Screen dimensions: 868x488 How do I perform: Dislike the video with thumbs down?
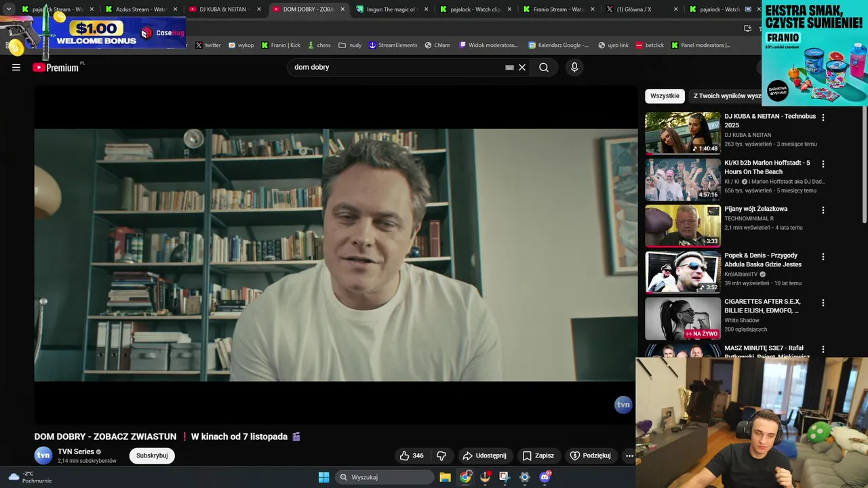click(x=441, y=455)
